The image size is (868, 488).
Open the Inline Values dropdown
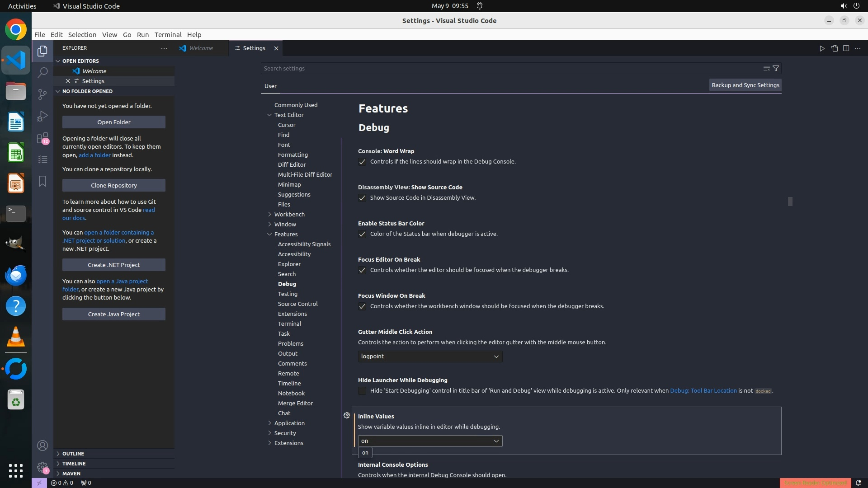tap(430, 441)
